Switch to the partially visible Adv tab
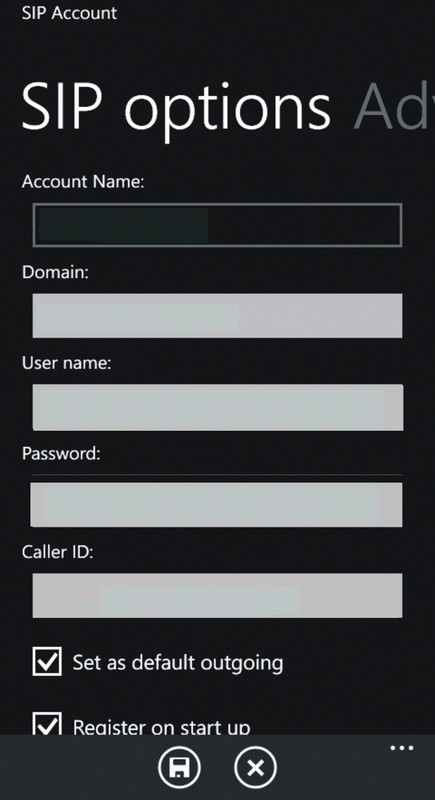The image size is (435, 800). coord(394,105)
